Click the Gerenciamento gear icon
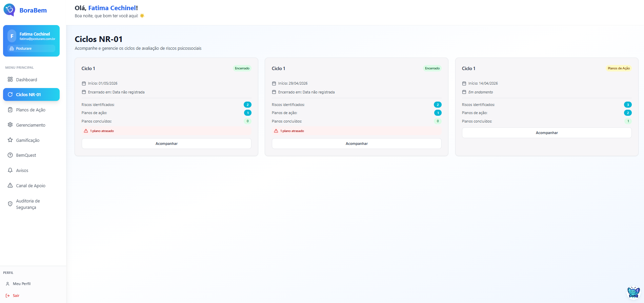This screenshot has width=644, height=303. [x=10, y=125]
